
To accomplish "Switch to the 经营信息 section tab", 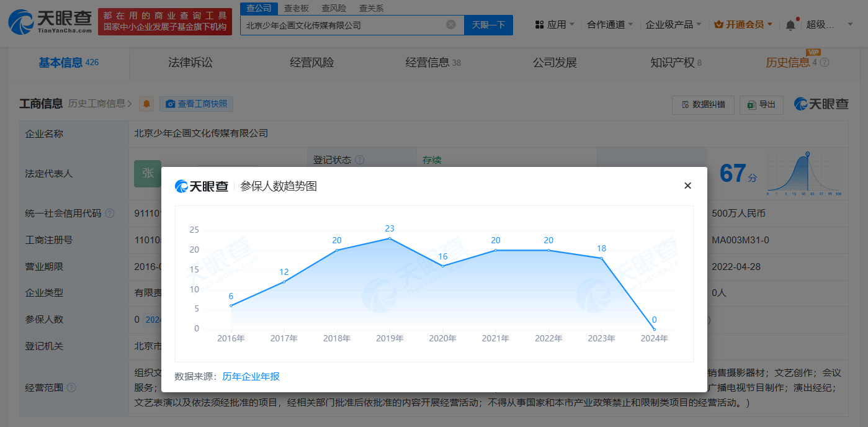I will tap(433, 63).
